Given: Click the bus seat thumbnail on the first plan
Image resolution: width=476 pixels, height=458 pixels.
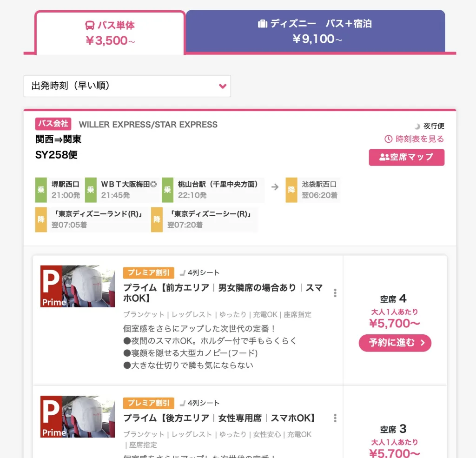Looking at the screenshot, I should tap(78, 286).
